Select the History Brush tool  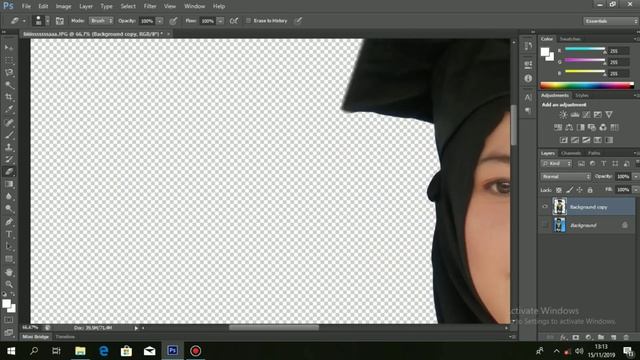pos(9,159)
